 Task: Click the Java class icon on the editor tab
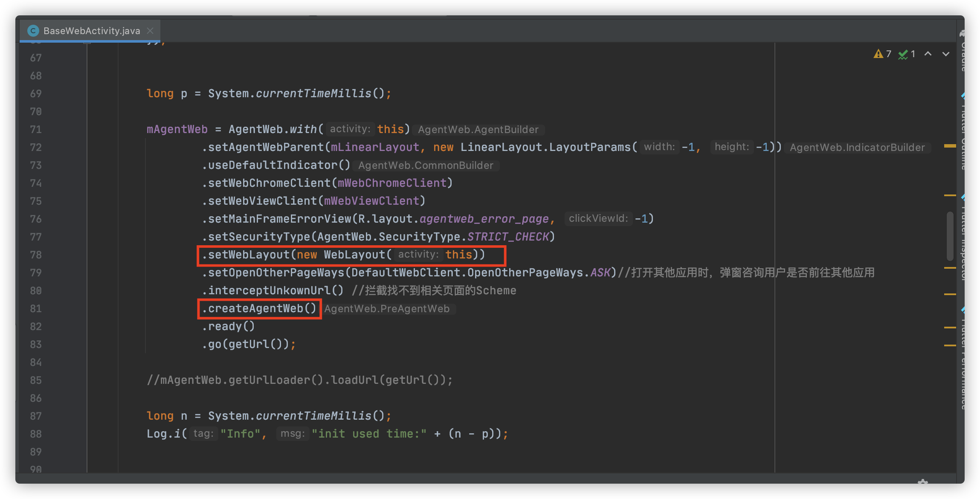33,30
